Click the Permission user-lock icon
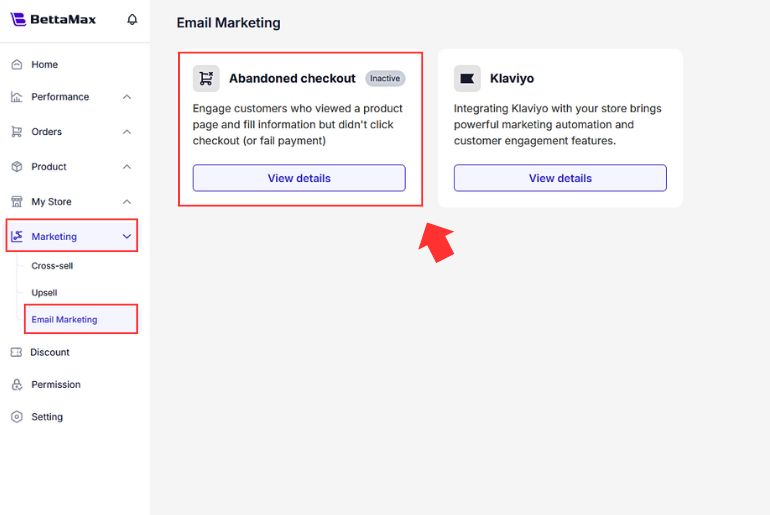The width and height of the screenshot is (770, 515). pyautogui.click(x=16, y=385)
